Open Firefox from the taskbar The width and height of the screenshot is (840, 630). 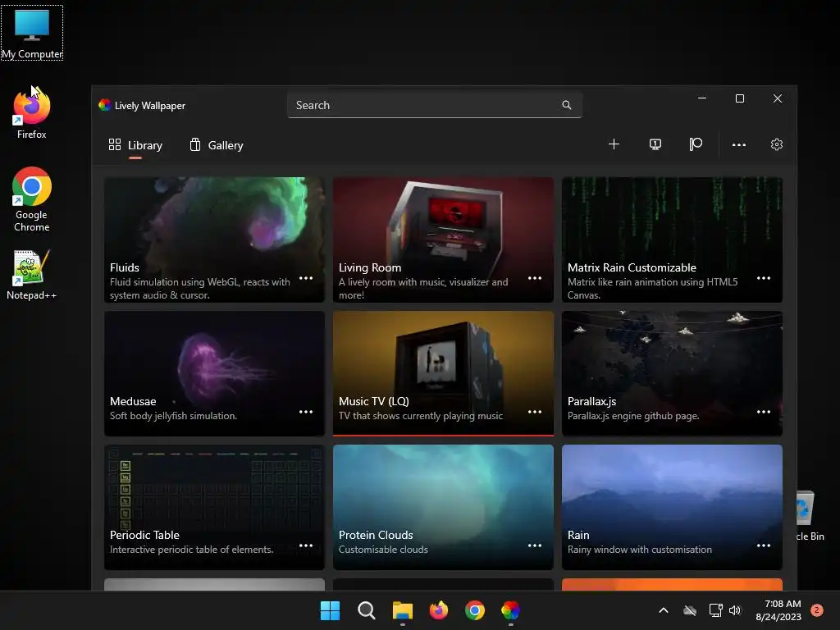[x=439, y=610]
